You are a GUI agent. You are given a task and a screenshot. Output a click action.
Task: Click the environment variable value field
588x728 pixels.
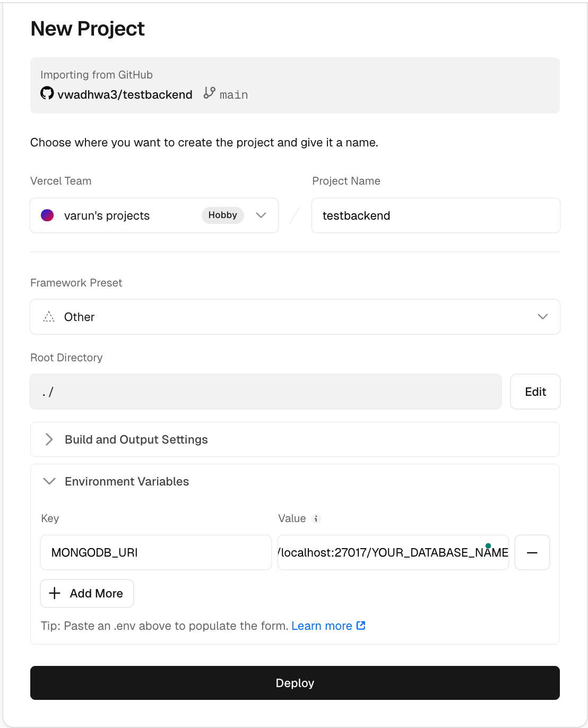pyautogui.click(x=393, y=552)
